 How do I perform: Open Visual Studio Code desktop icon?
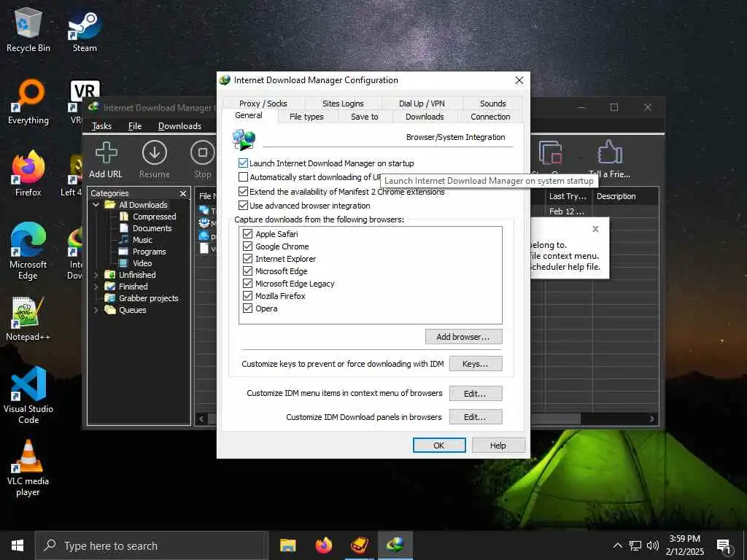pyautogui.click(x=28, y=395)
